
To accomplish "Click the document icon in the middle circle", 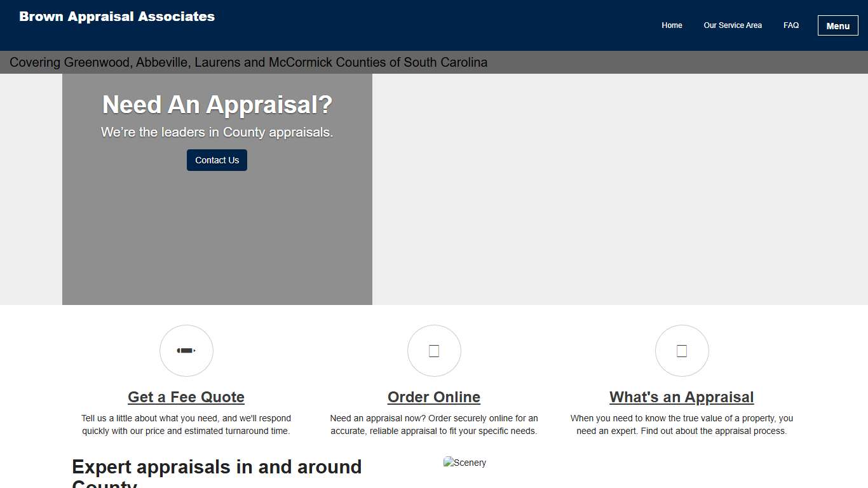I will pyautogui.click(x=434, y=350).
